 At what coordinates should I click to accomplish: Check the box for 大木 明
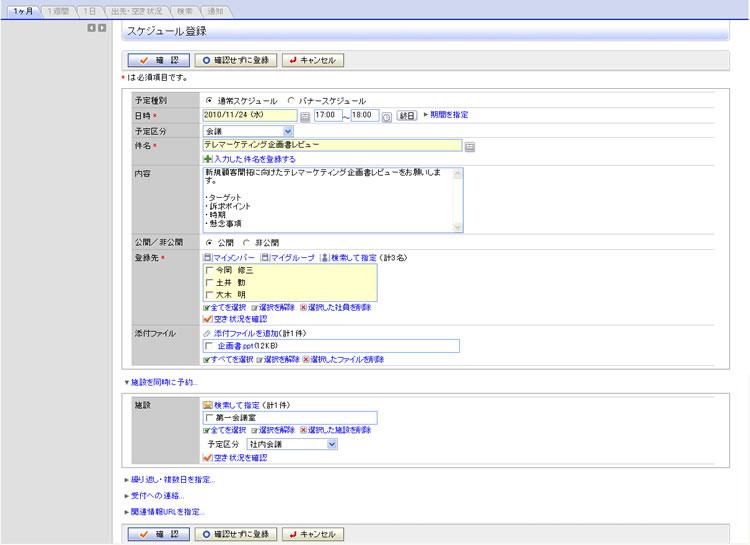click(209, 295)
